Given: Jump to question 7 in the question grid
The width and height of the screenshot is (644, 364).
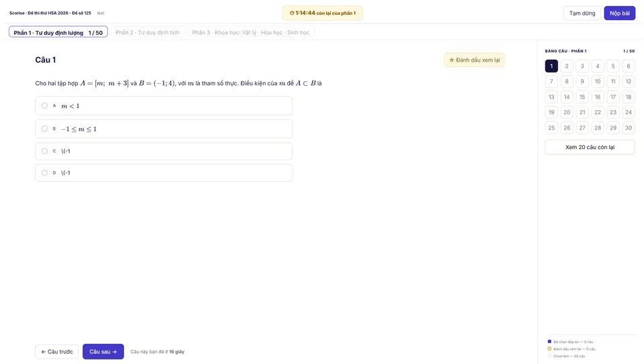Looking at the screenshot, I should [x=551, y=81].
